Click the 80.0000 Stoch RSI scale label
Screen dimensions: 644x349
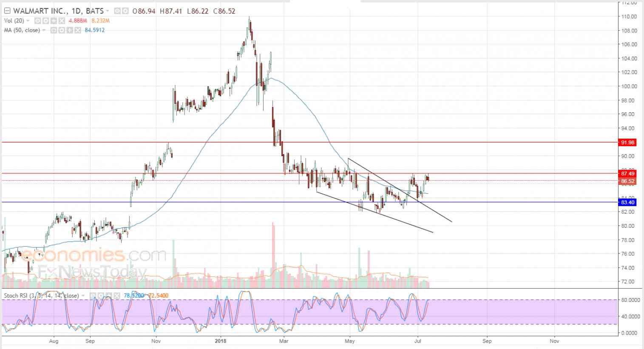click(630, 300)
